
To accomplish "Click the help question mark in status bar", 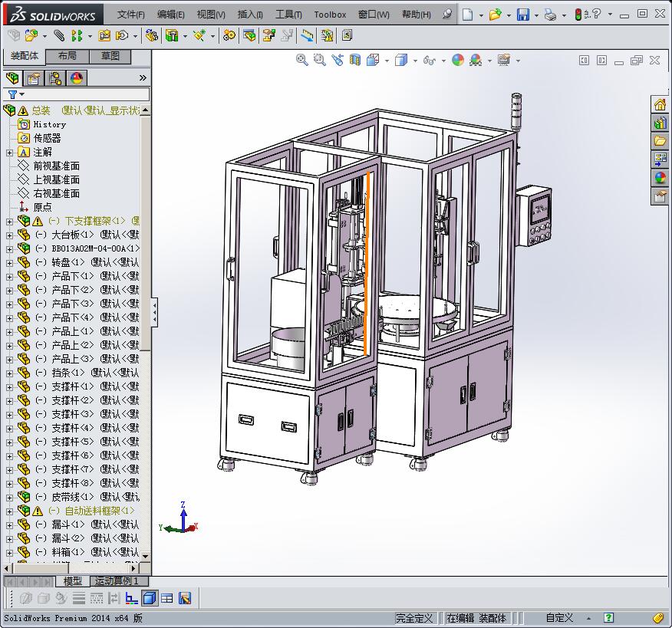I will pos(608,618).
